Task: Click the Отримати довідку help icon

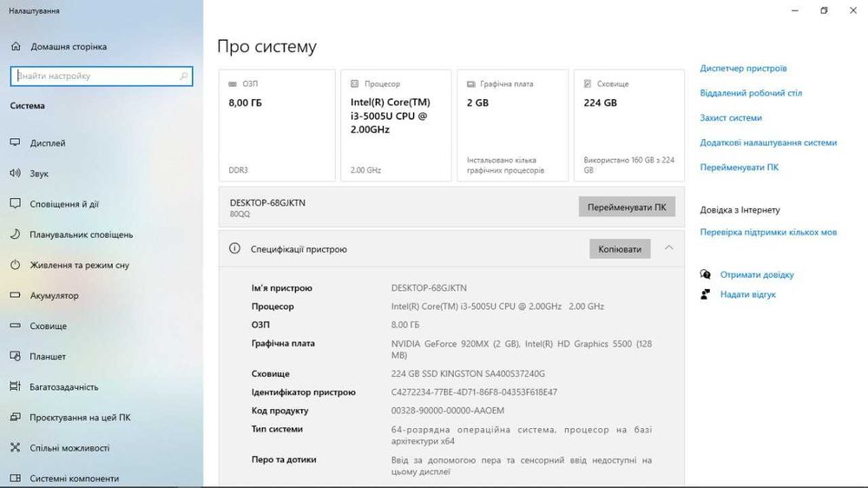Action: 705,274
